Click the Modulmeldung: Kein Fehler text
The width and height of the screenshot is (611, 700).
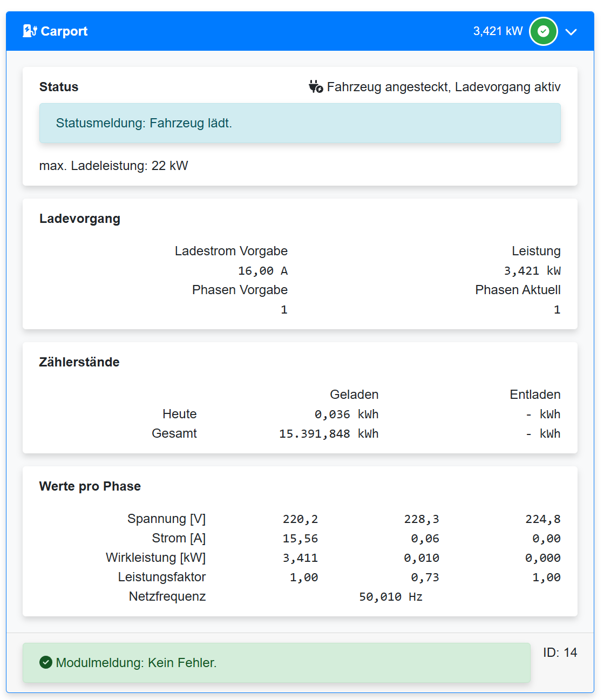[x=136, y=663]
